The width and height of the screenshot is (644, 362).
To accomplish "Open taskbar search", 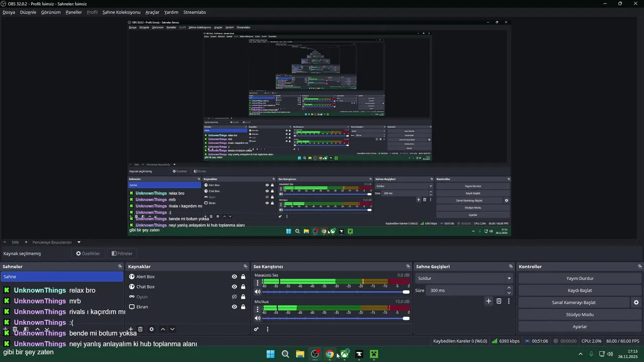I will point(285,354).
